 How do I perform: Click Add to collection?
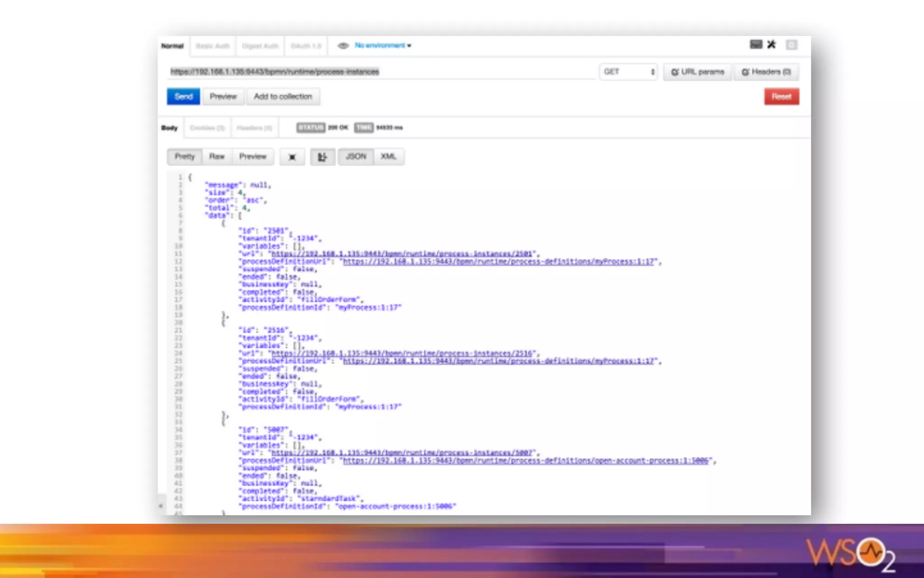(283, 96)
